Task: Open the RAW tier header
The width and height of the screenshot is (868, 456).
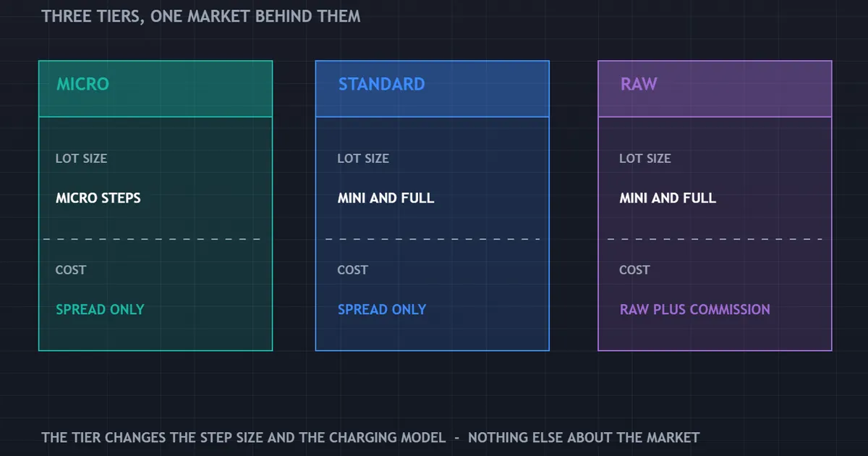Action: (715, 89)
